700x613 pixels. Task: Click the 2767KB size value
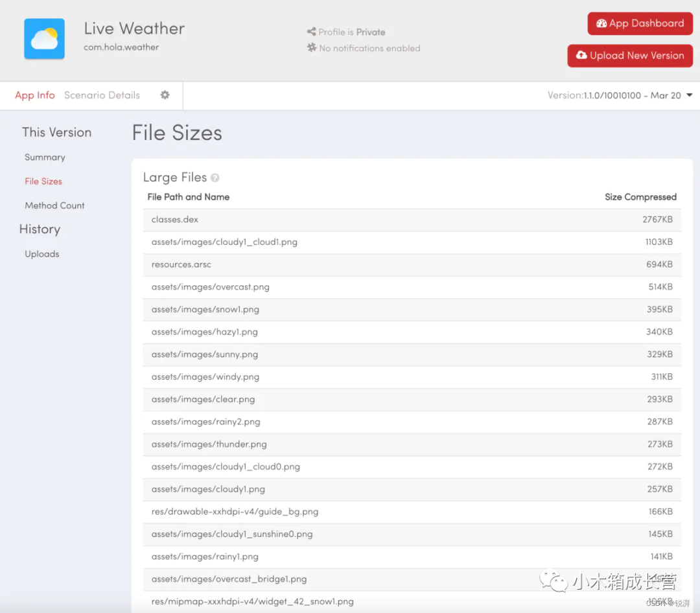(x=657, y=220)
